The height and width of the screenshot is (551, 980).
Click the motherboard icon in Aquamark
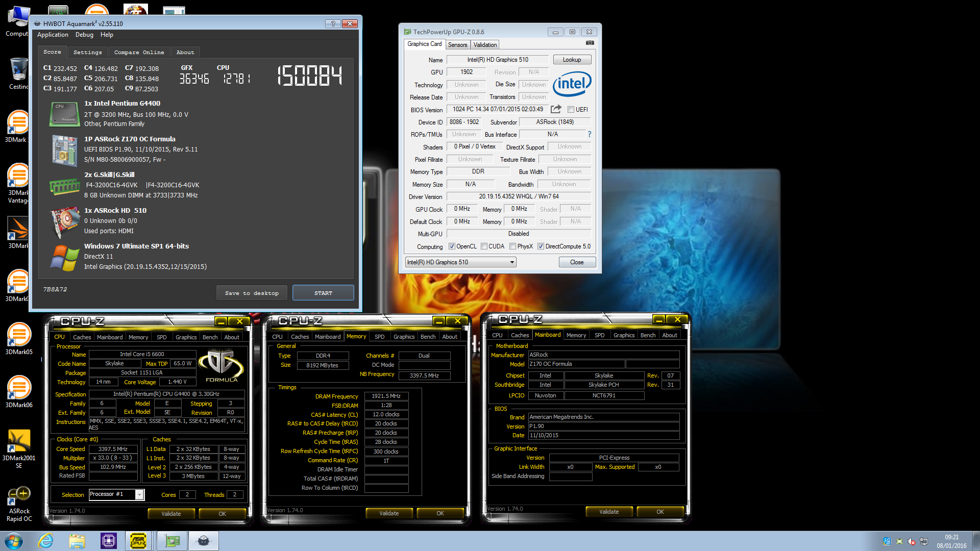pyautogui.click(x=64, y=150)
